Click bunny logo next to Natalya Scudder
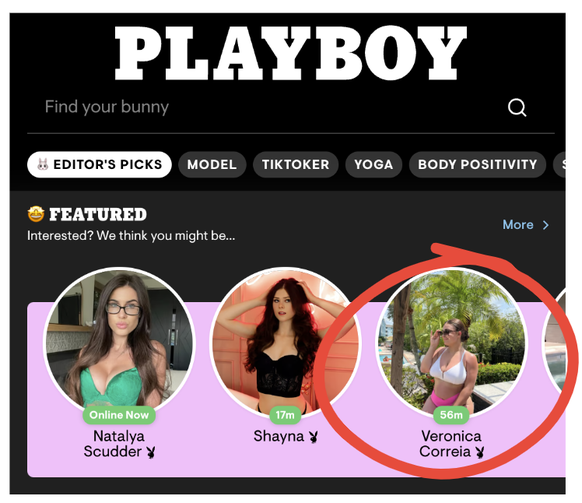582x503 pixels. [x=150, y=452]
